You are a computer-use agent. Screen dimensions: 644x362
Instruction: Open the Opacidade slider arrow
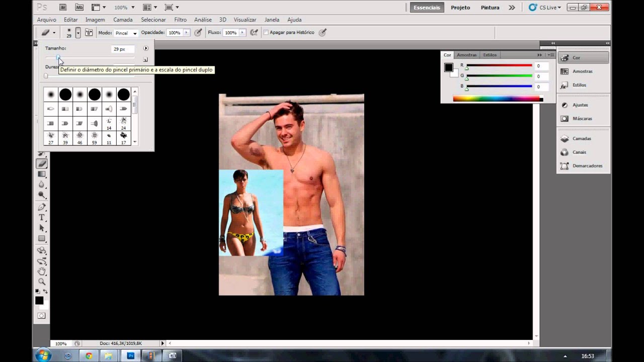click(187, 33)
